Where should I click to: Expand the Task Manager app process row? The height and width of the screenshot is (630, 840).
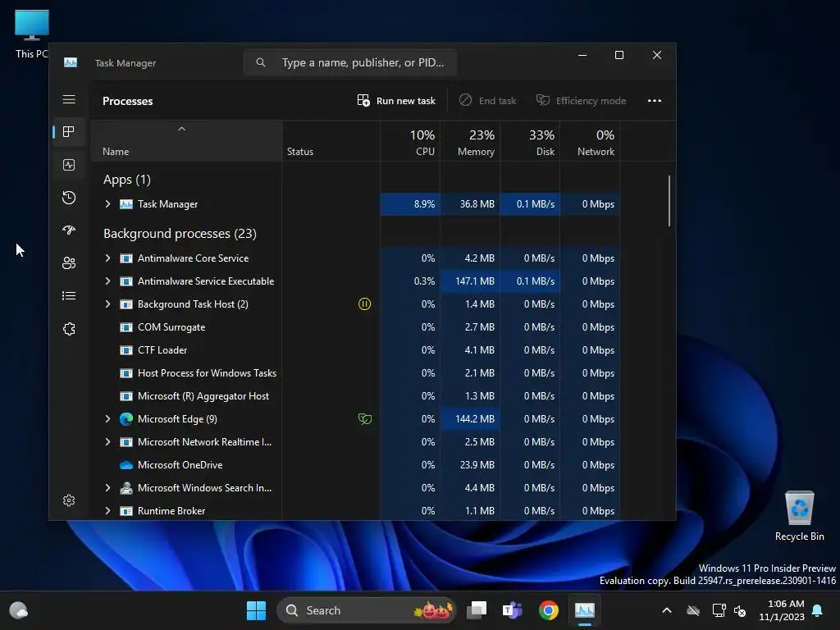click(107, 204)
